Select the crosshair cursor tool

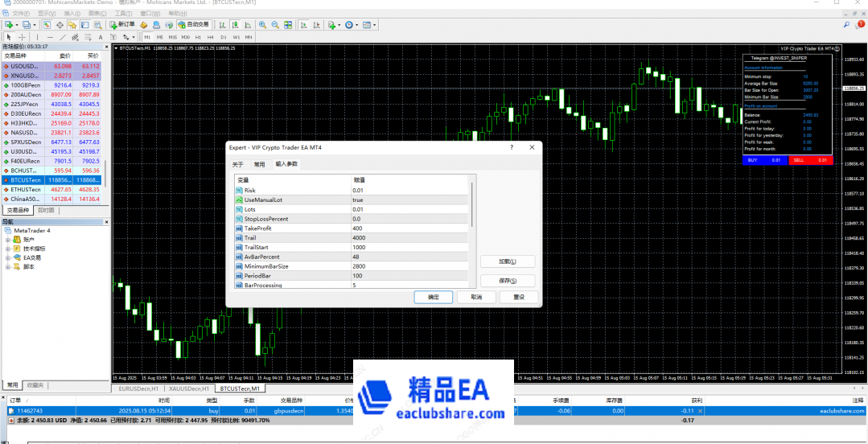(x=23, y=37)
